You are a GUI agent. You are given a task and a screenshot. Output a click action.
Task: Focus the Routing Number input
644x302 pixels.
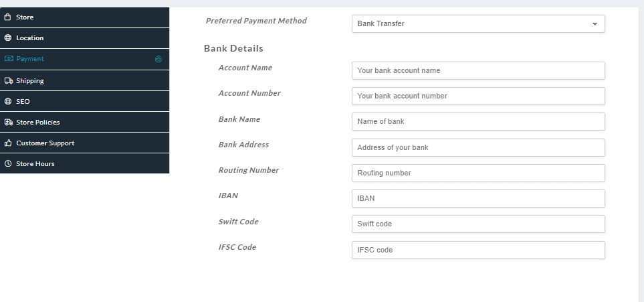click(x=478, y=173)
